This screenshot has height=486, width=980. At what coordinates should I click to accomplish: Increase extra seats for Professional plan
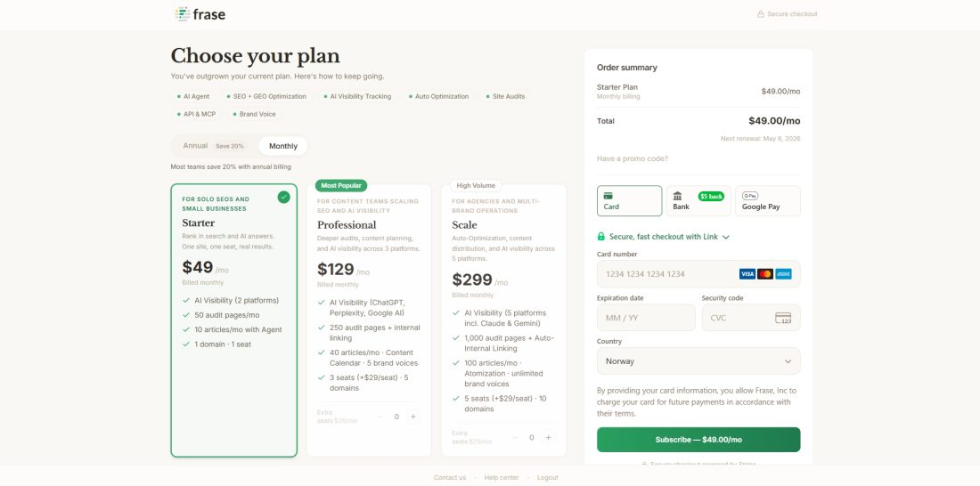[412, 417]
